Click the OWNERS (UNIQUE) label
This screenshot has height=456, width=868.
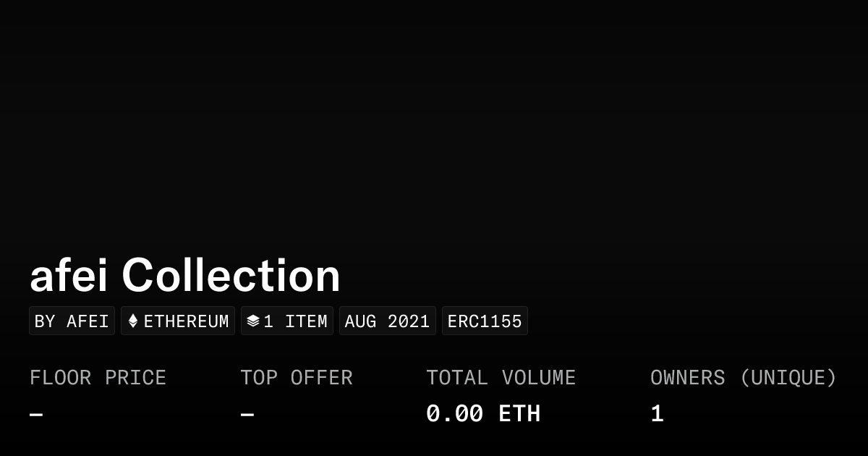(x=743, y=377)
